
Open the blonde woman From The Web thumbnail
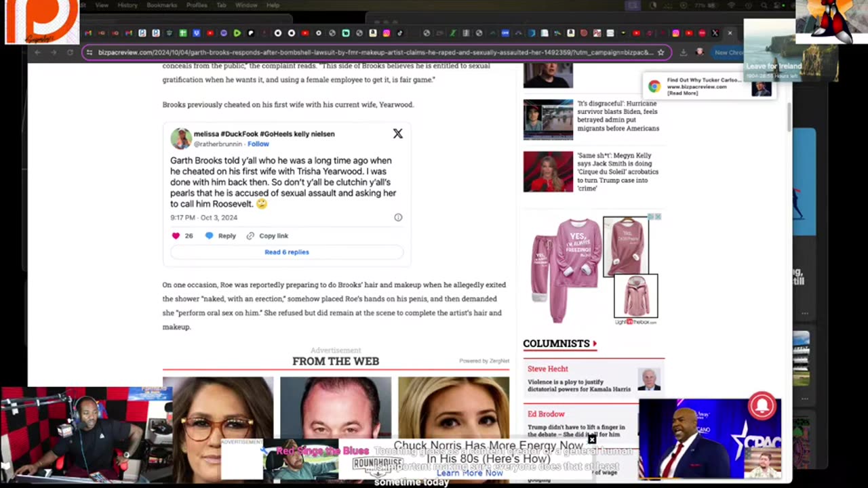pos(454,408)
